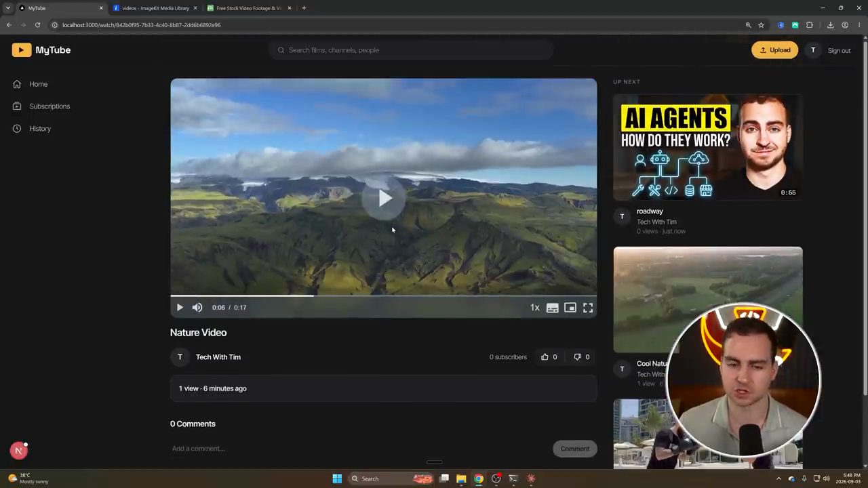Click the MyTube logo icon
This screenshot has width=868, height=488.
coord(22,50)
